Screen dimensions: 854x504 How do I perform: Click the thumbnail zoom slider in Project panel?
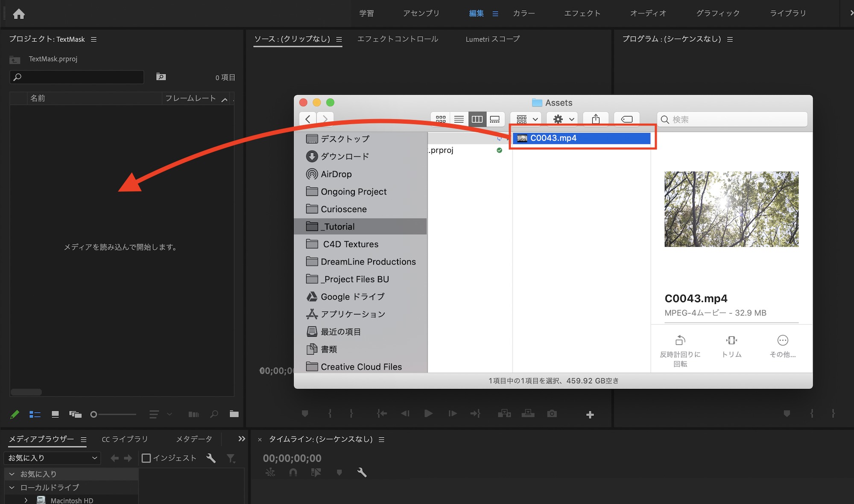coord(113,414)
